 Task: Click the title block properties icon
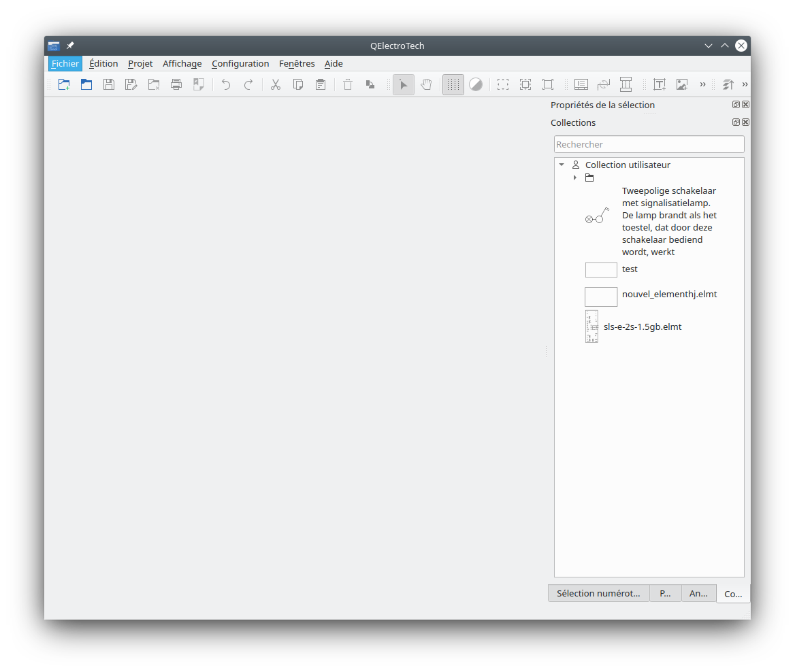click(581, 84)
